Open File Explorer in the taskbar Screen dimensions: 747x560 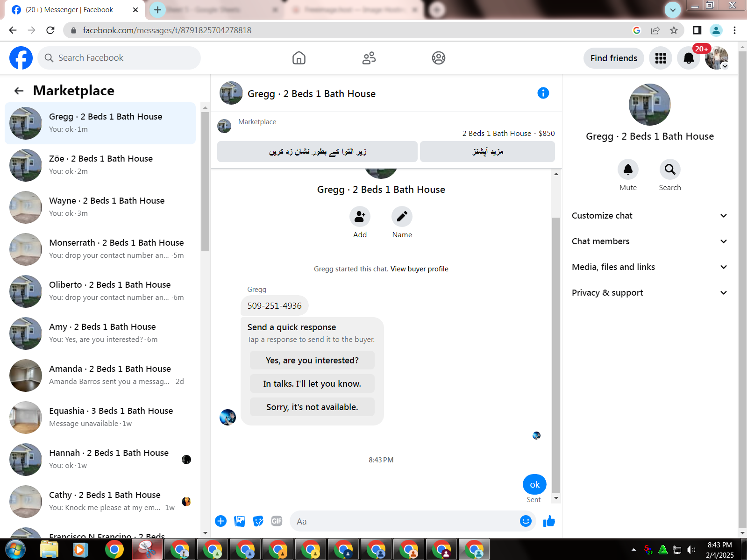coord(49,550)
